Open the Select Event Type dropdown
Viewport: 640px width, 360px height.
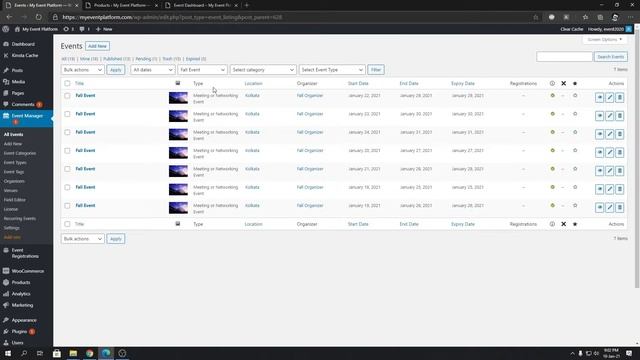click(x=331, y=70)
